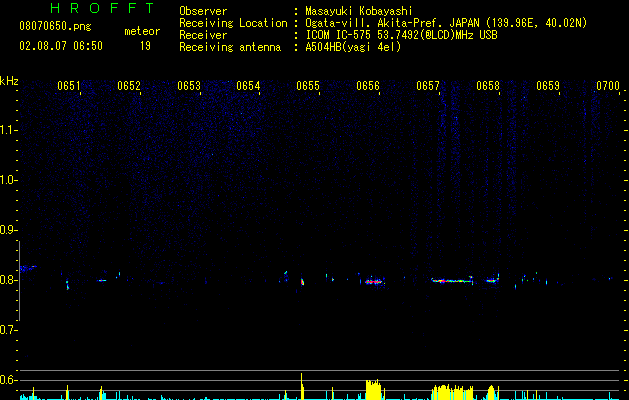Click the Receiver field label
This screenshot has width=629, height=400.
click(x=203, y=35)
